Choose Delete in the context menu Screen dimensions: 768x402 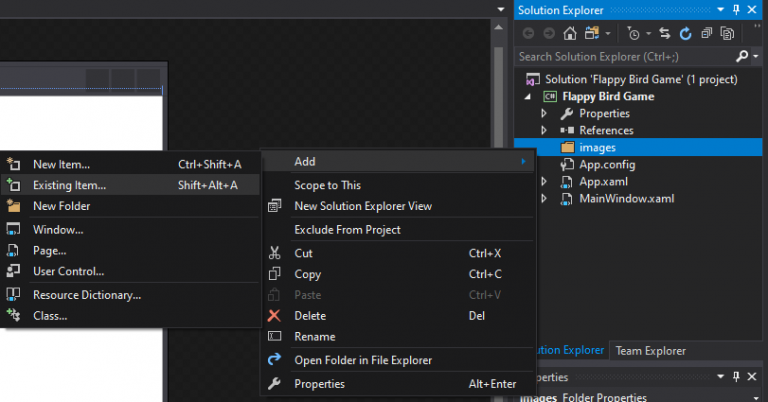(x=398, y=315)
